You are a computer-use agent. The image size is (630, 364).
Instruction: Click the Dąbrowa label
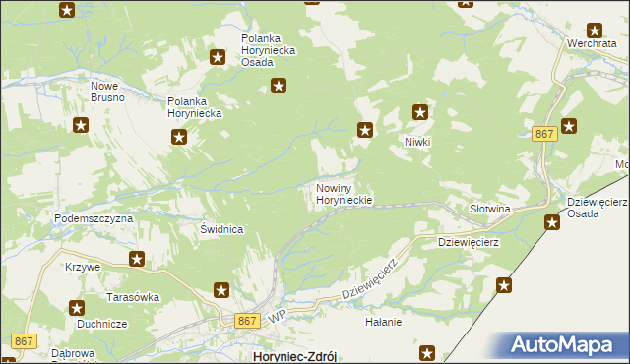[x=73, y=353]
